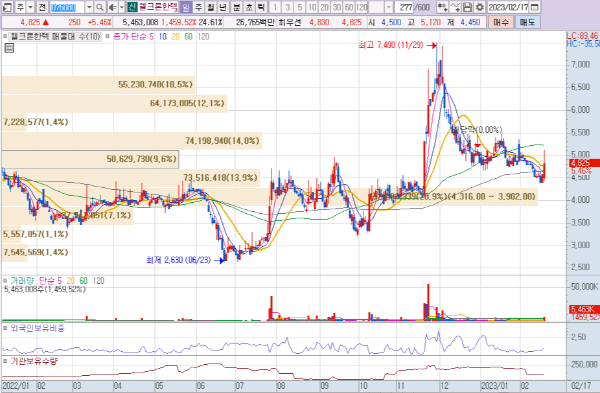
Task: Click the 55,230,740(10.5%) volume profile bar
Action: pos(98,85)
